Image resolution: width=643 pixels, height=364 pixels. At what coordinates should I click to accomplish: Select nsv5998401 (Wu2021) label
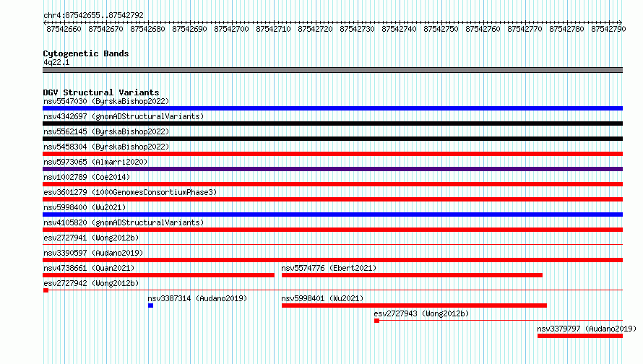point(322,298)
